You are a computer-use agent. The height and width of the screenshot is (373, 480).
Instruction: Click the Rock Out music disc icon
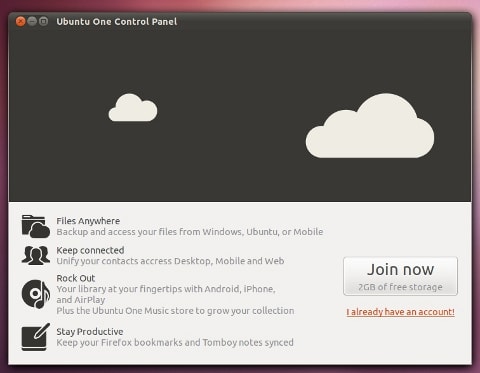pos(36,294)
